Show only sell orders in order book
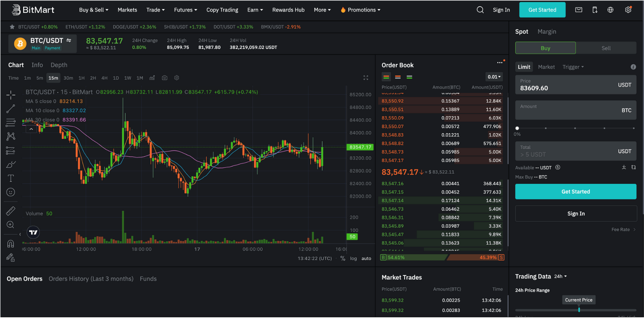644x318 pixels. [x=398, y=77]
